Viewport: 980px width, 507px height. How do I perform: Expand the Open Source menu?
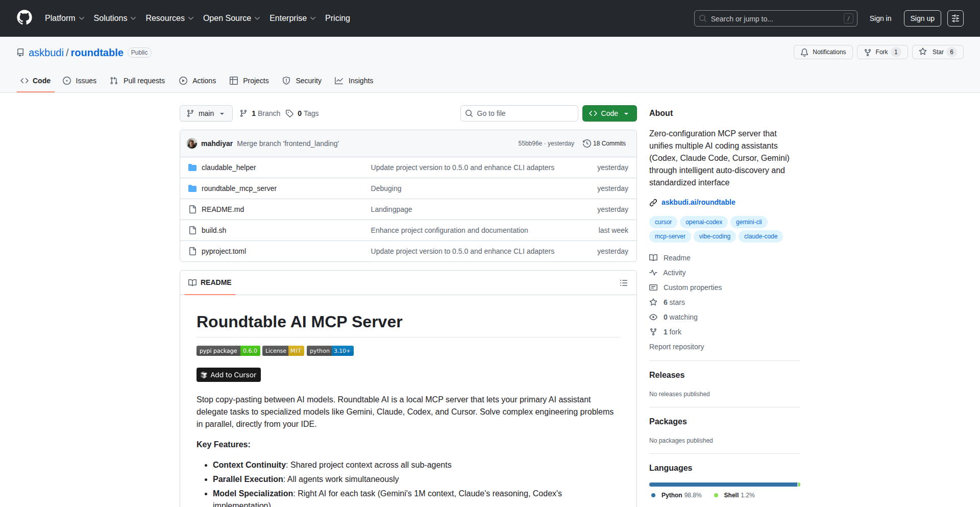tap(231, 18)
